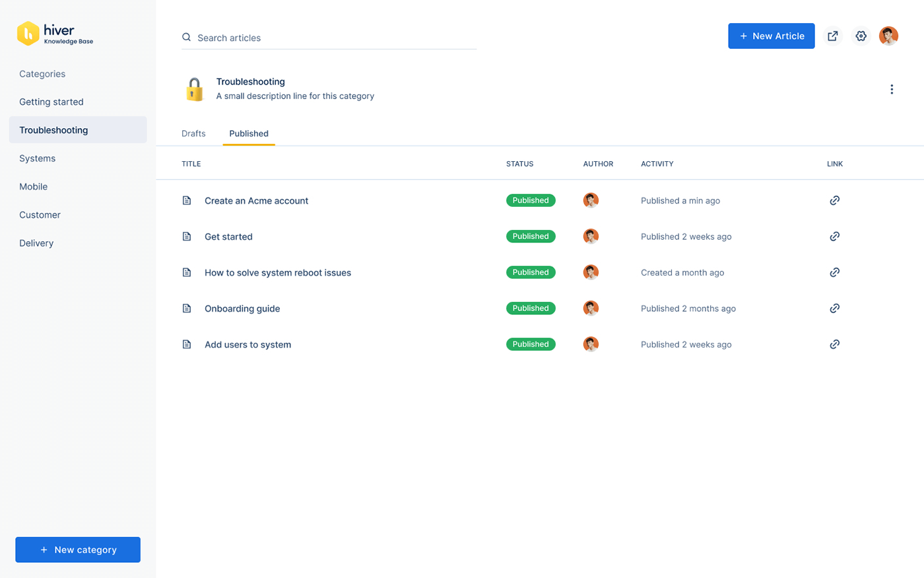924x578 pixels.
Task: Click author avatar in system reboot issues row
Action: click(591, 272)
